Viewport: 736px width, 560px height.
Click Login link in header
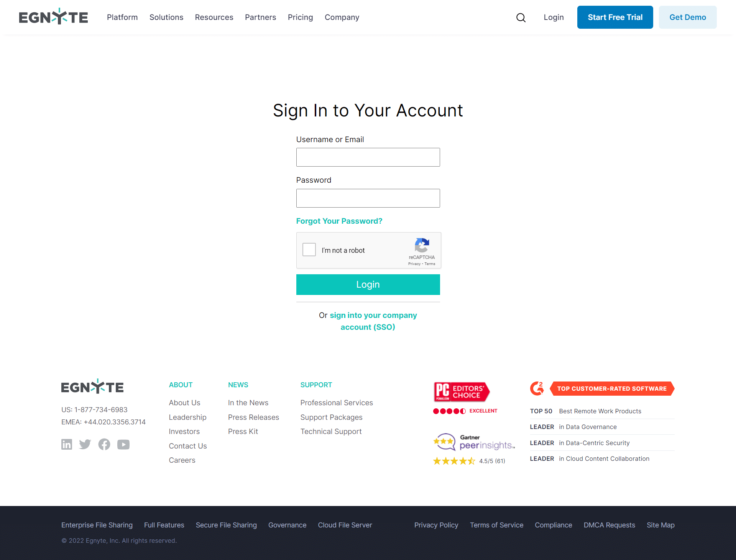click(554, 17)
